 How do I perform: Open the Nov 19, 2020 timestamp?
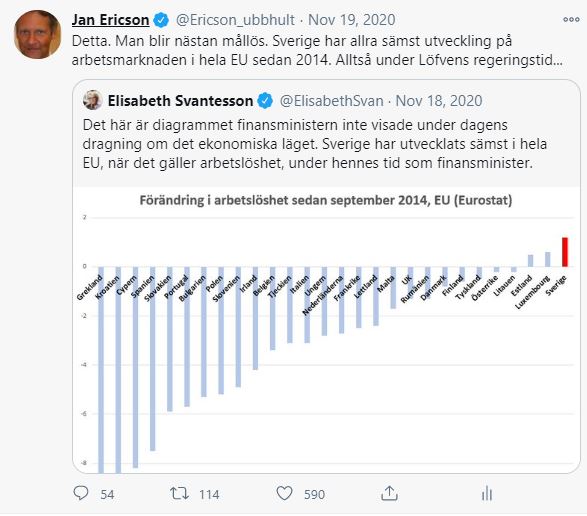point(352,20)
